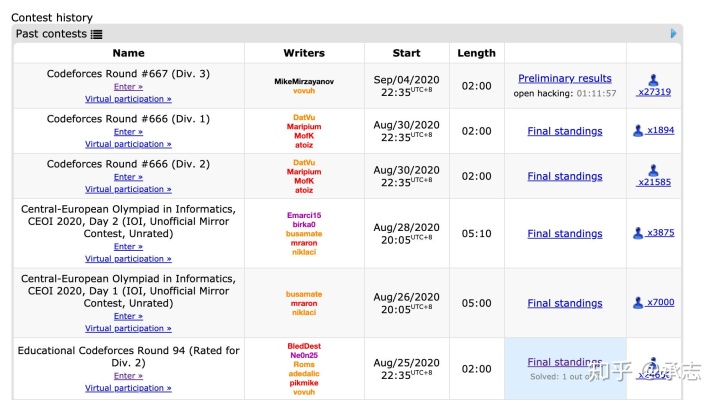This screenshot has width=720, height=400.
Task: Click Enter link for Round #666 Div. 2
Action: point(128,177)
